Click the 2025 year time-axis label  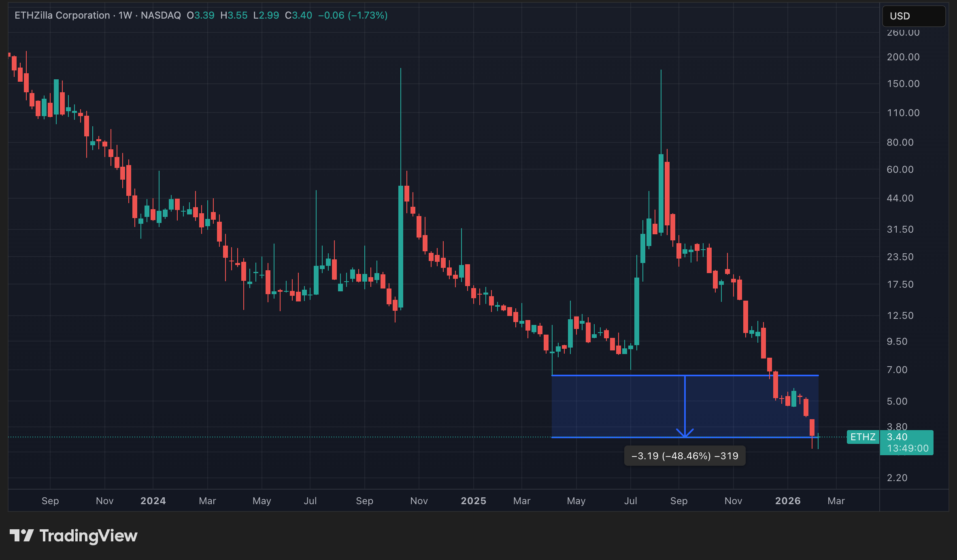click(473, 501)
